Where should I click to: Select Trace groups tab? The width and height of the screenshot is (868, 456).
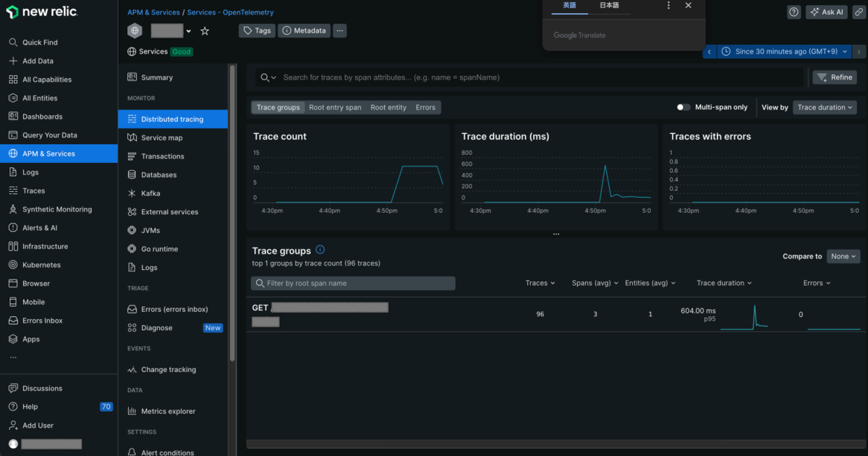(278, 107)
